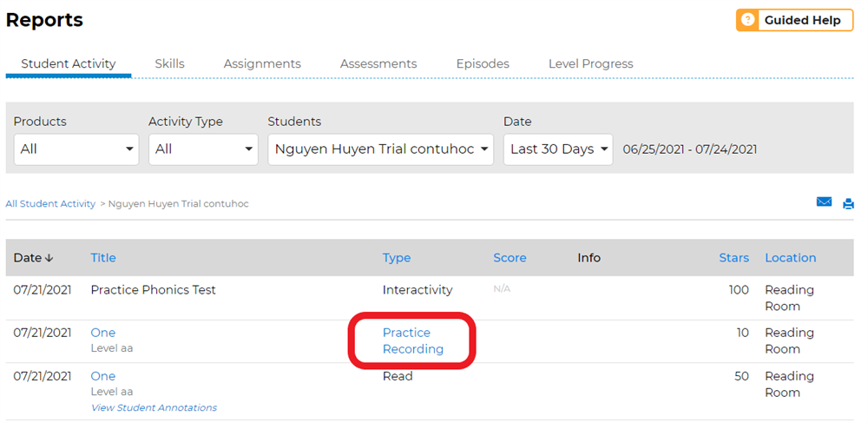The height and width of the screenshot is (423, 868).
Task: Click the email envelope icon
Action: tap(824, 202)
